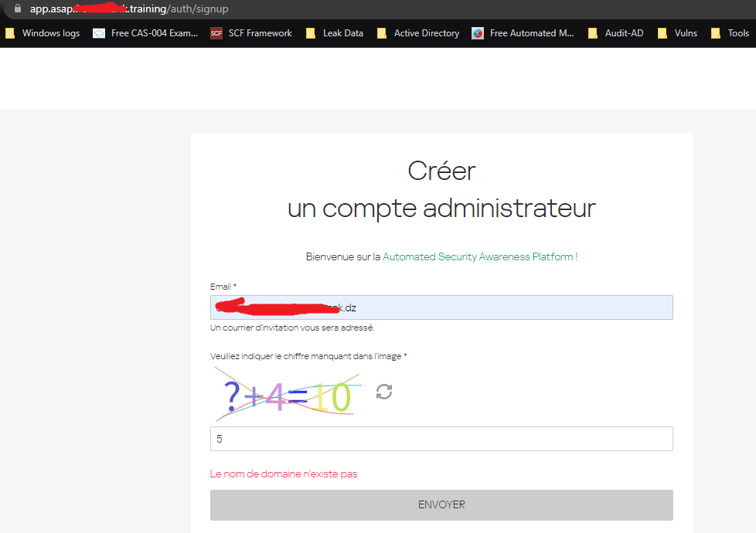
Task: Click the Email input field
Action: (441, 307)
